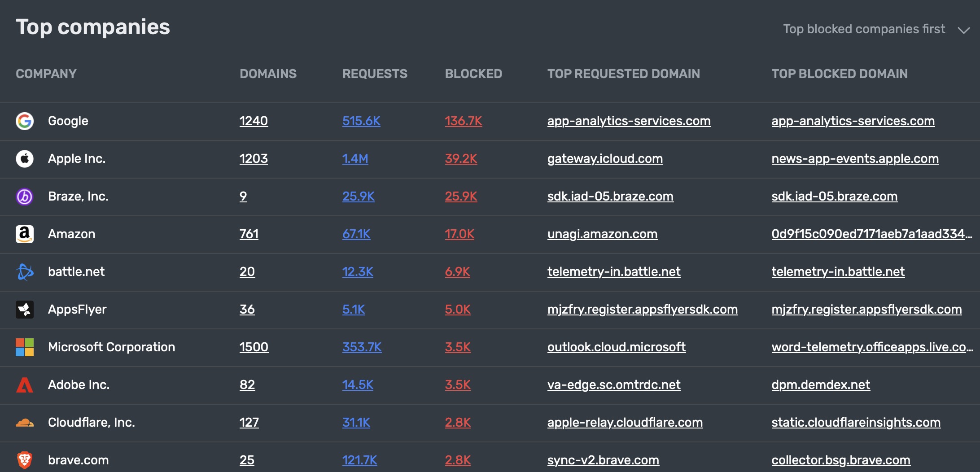
Task: Open Braze's 9 domains link
Action: click(243, 197)
